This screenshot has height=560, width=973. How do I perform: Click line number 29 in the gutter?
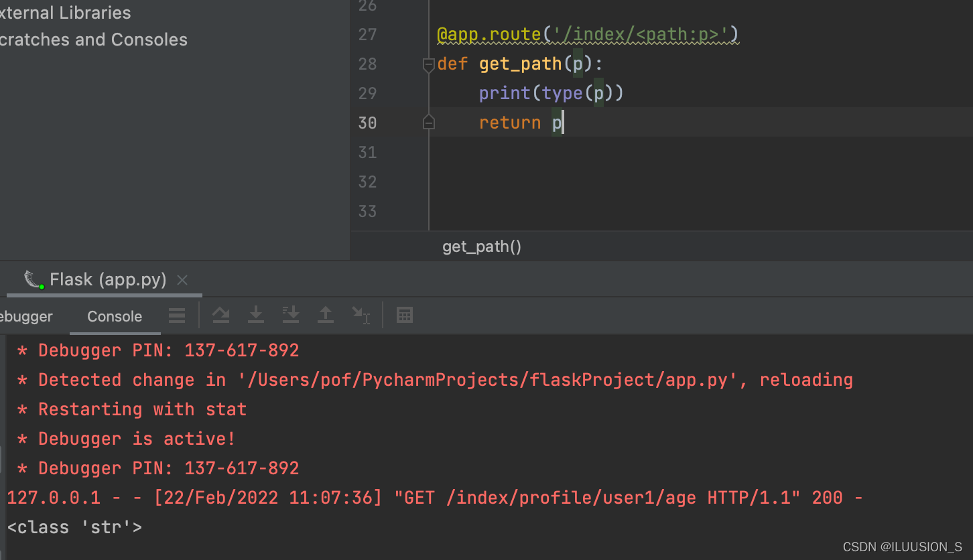coord(367,93)
